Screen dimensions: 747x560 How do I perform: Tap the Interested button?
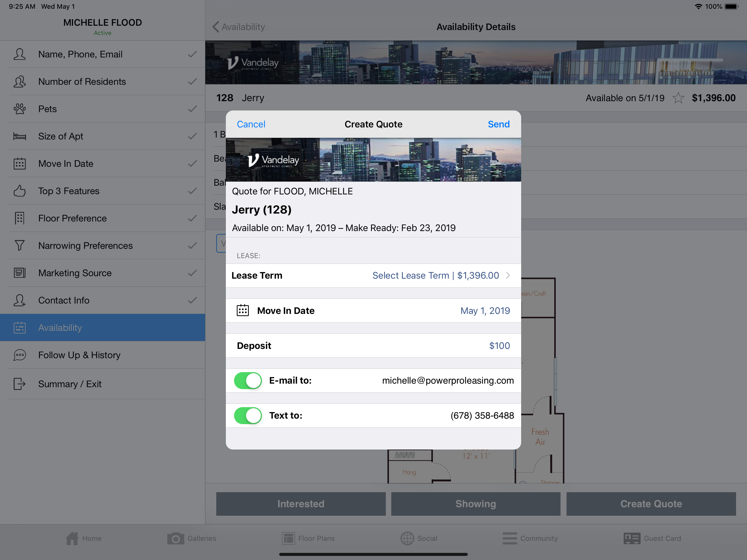point(300,504)
